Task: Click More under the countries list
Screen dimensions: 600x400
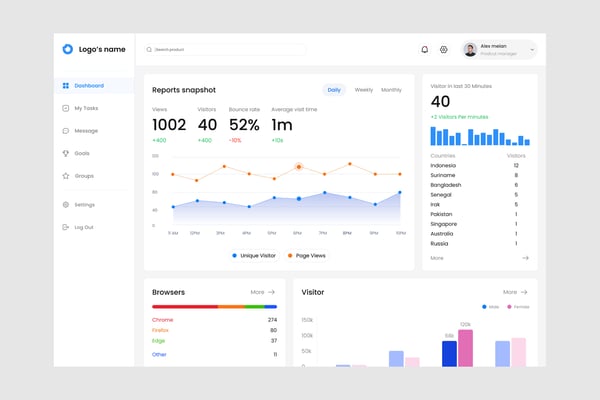Action: (437, 258)
